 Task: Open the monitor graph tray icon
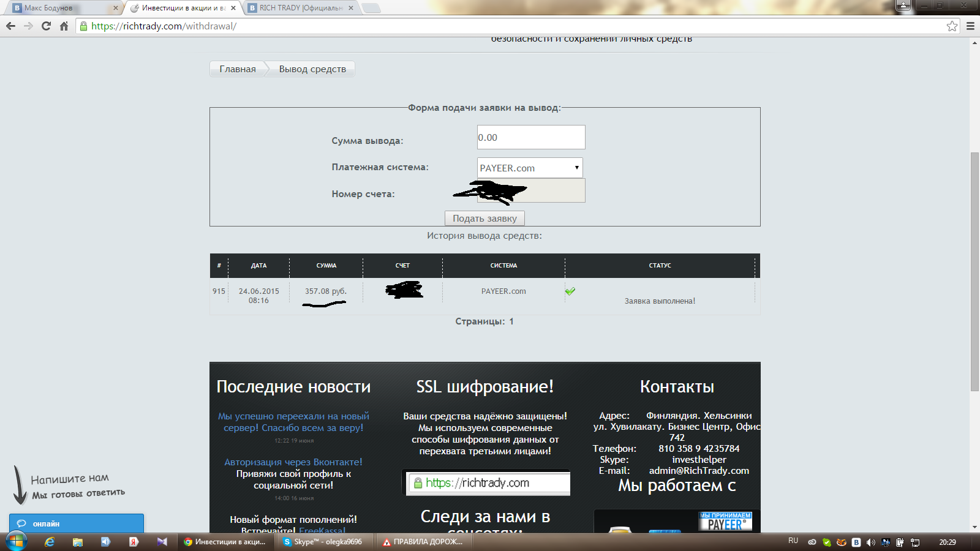point(886,542)
